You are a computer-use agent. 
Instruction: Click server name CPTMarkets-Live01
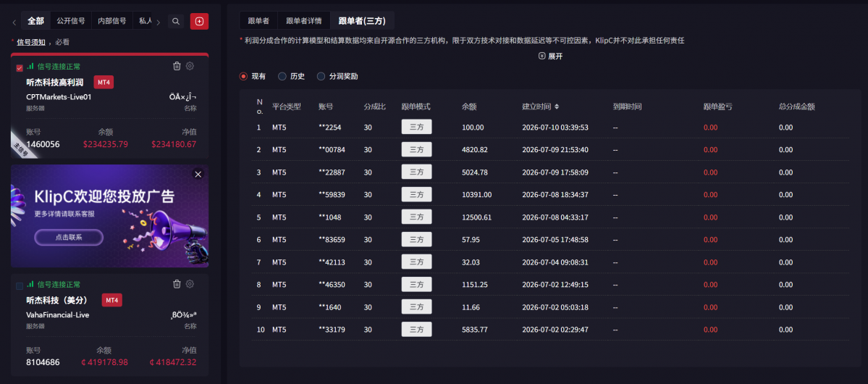point(59,97)
